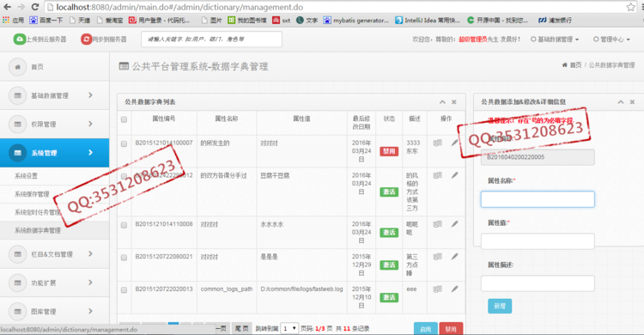Click the 功能扩展 sidebar round icon
This screenshot has width=644, height=335.
[x=18, y=283]
